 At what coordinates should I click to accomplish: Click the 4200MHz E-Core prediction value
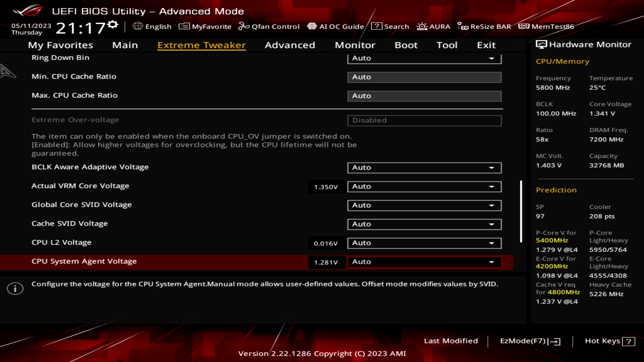552,266
